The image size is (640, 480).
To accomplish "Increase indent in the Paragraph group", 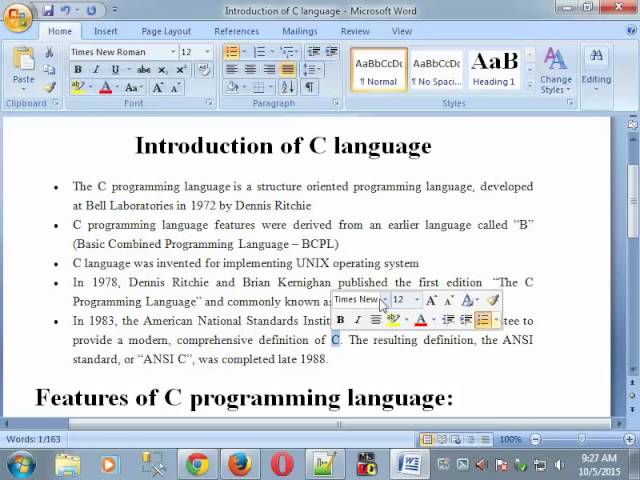I will point(331,52).
